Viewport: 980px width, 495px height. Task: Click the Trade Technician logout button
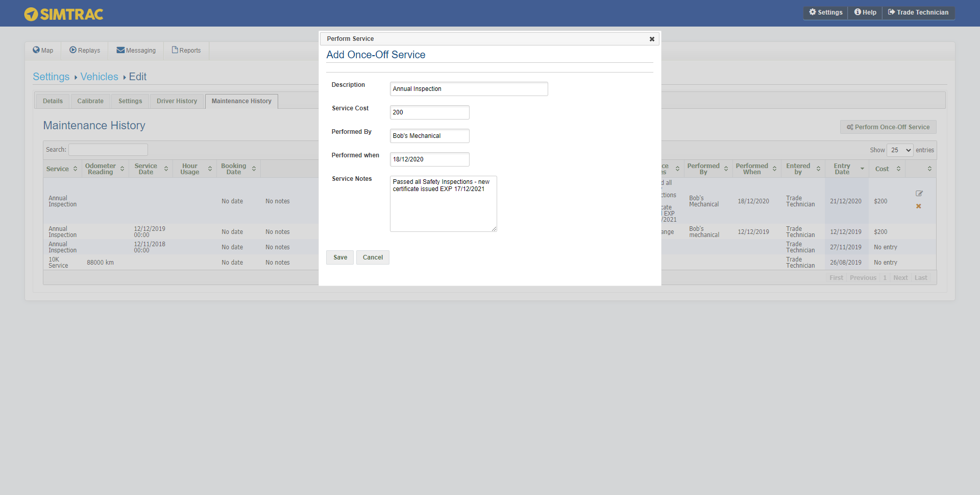pos(918,12)
